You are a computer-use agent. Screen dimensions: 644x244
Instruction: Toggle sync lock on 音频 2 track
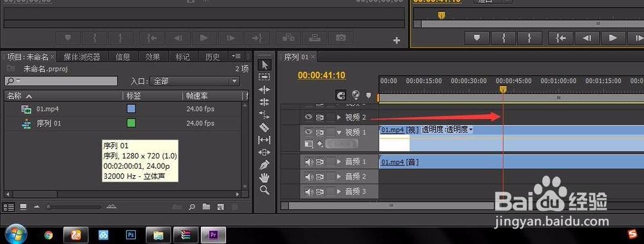[x=320, y=176]
